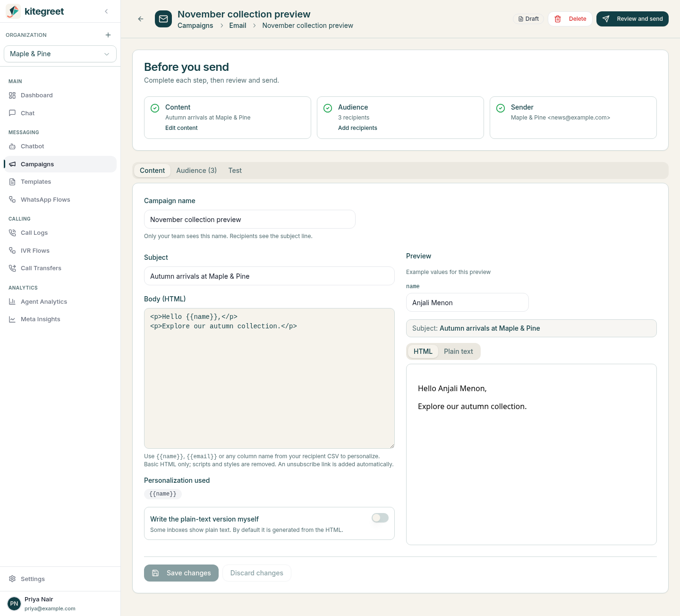Viewport: 680px width, 616px height.
Task: Expand the Maple & Pine organization dropdown
Action: click(60, 54)
